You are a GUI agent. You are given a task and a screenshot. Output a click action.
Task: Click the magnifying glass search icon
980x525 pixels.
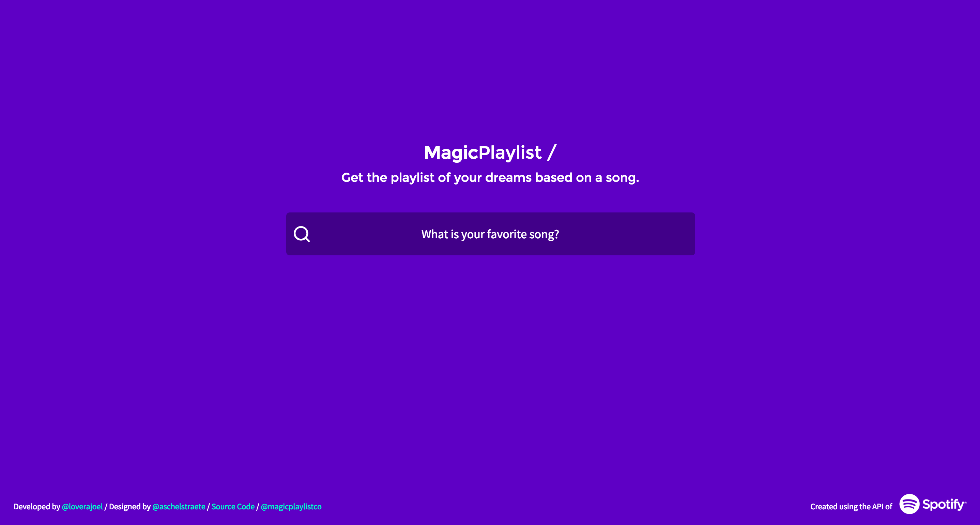click(x=302, y=234)
